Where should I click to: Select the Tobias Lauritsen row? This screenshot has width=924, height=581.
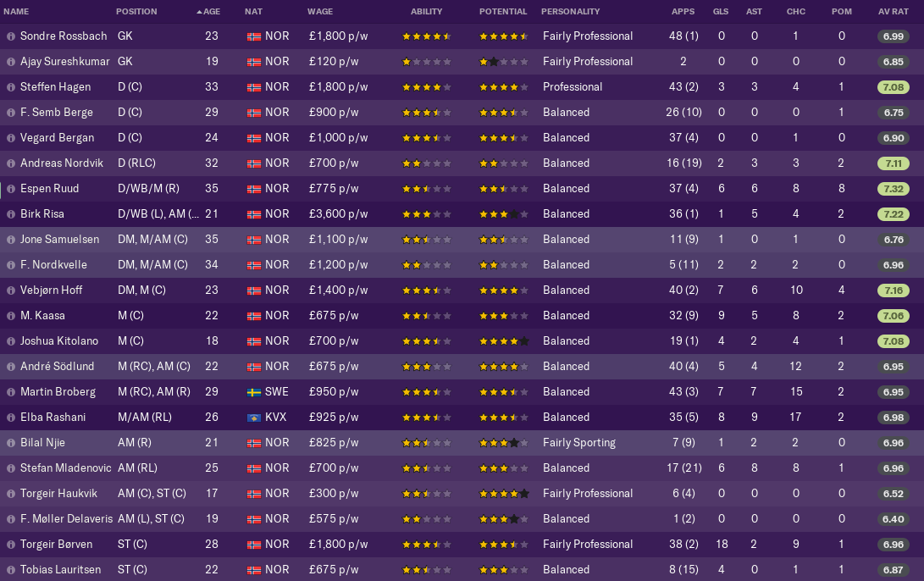tap(462, 570)
